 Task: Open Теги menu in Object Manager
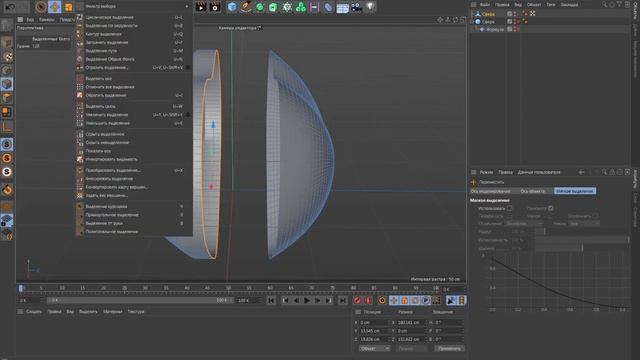click(x=551, y=4)
